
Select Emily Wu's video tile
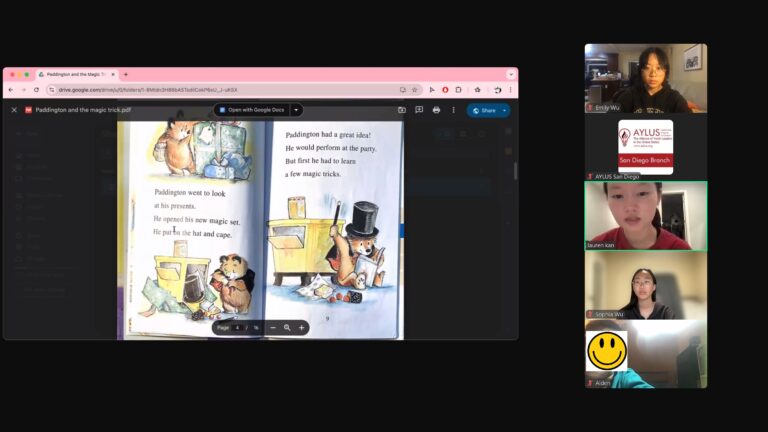646,78
